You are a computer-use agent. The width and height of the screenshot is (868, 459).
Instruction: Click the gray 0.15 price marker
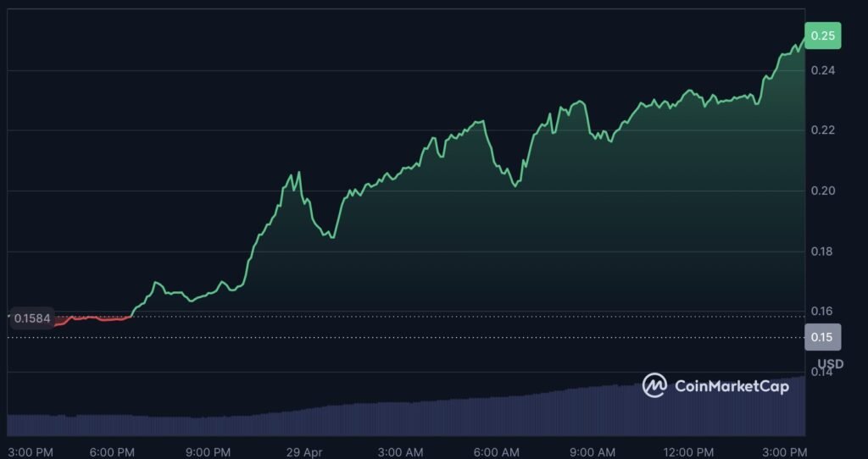tap(822, 337)
